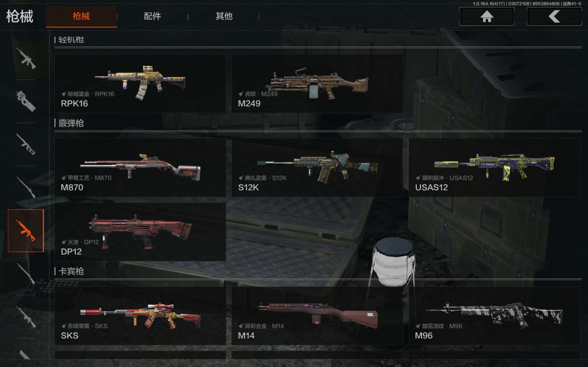Choose the long sniper rifle sidebar icon
The width and height of the screenshot is (588, 367).
coord(26,187)
